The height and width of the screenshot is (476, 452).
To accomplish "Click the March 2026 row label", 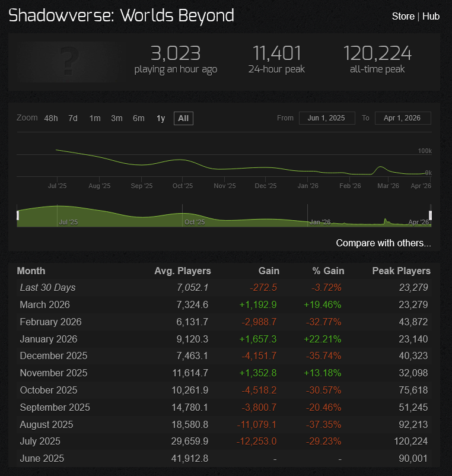I will pos(44,304).
